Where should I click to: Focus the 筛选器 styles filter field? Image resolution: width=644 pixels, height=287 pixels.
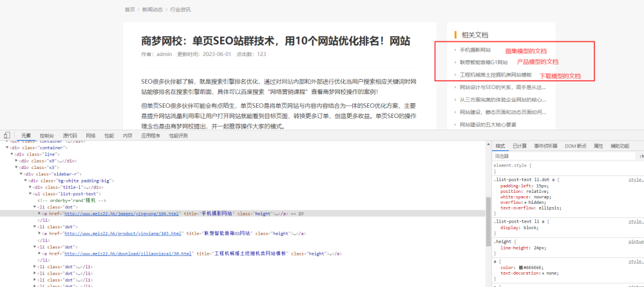(x=564, y=156)
